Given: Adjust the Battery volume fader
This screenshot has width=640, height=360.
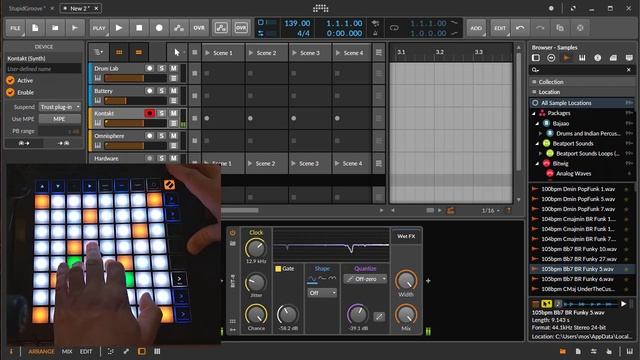Looking at the screenshot, I should click(x=135, y=100).
